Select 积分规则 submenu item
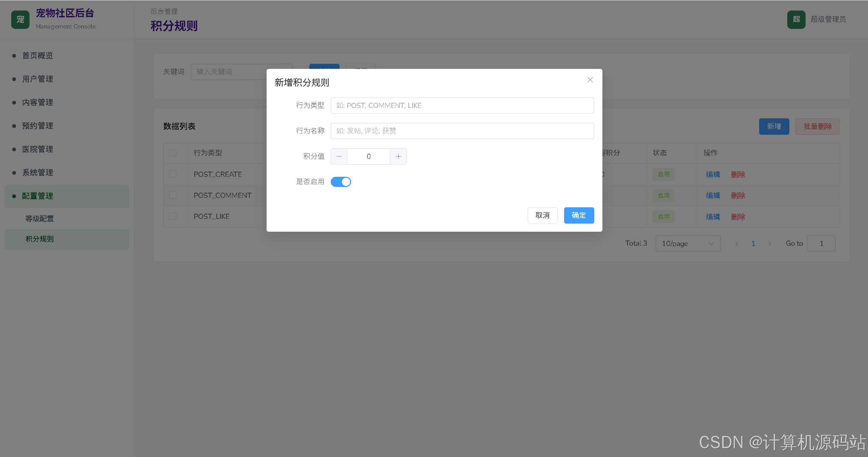This screenshot has width=868, height=457. coord(67,239)
